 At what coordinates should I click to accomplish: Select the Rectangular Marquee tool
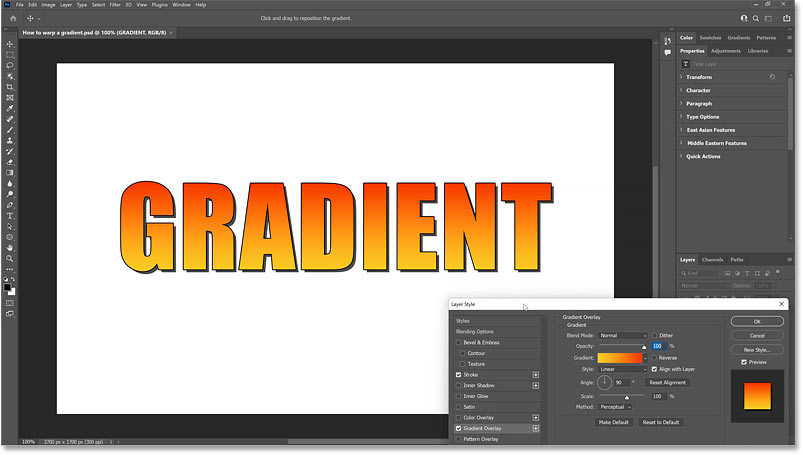10,55
